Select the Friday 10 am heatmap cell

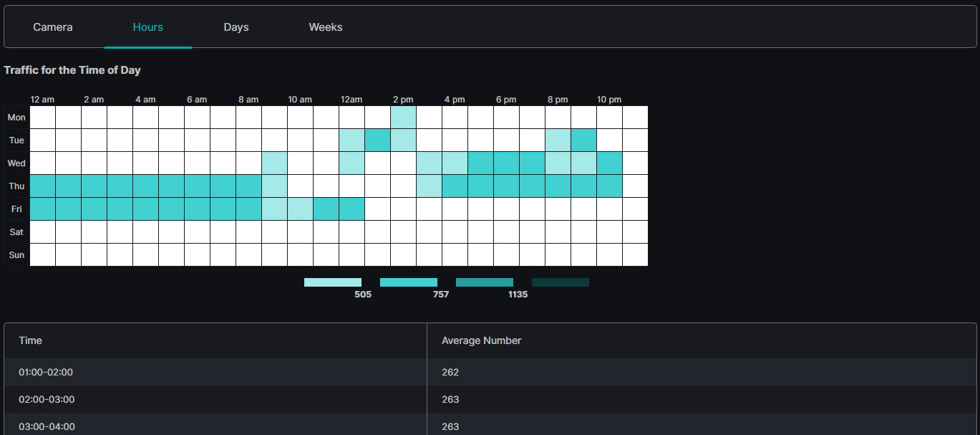[x=301, y=209]
